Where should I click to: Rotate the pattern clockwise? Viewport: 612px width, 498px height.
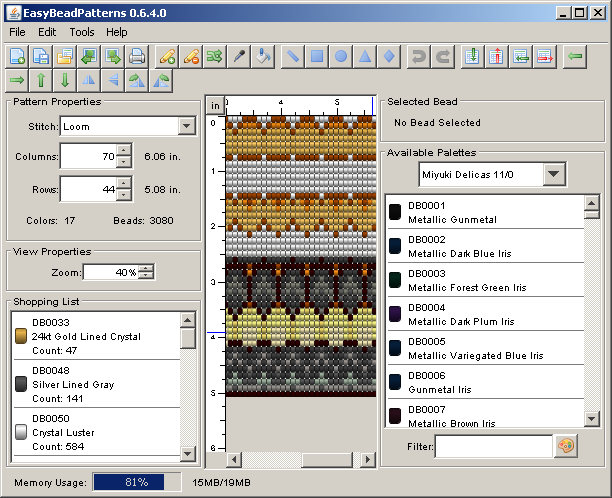click(x=137, y=80)
